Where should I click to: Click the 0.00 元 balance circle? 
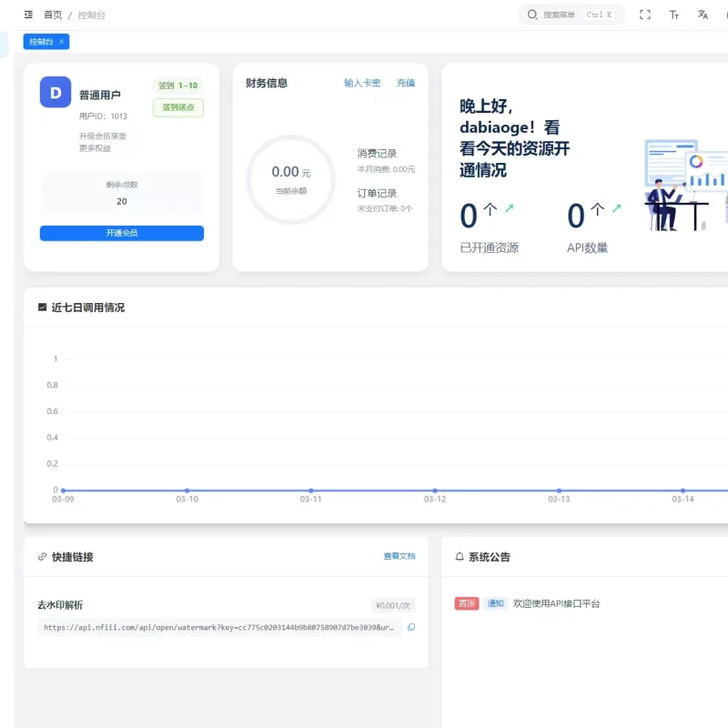[291, 180]
